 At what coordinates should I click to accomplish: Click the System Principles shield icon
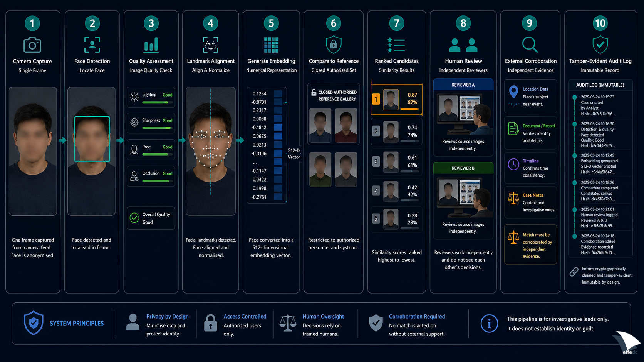pyautogui.click(x=34, y=323)
